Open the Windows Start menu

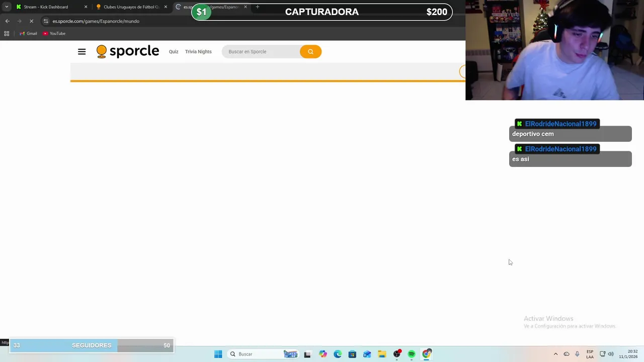[218, 354]
